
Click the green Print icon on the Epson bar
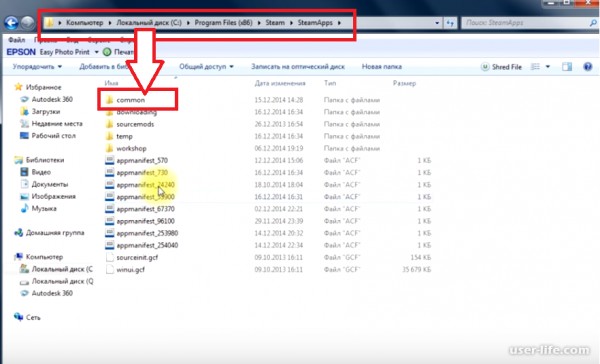pyautogui.click(x=107, y=52)
